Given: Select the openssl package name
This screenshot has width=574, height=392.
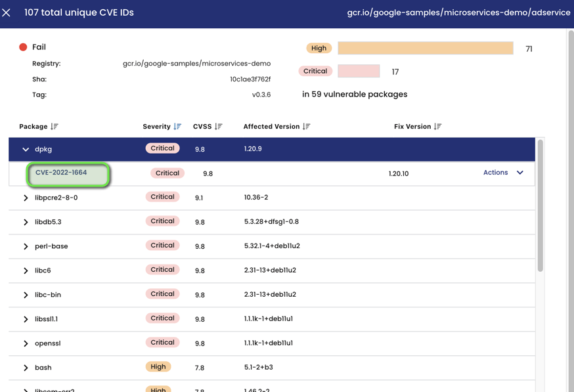Looking at the screenshot, I should tap(47, 343).
